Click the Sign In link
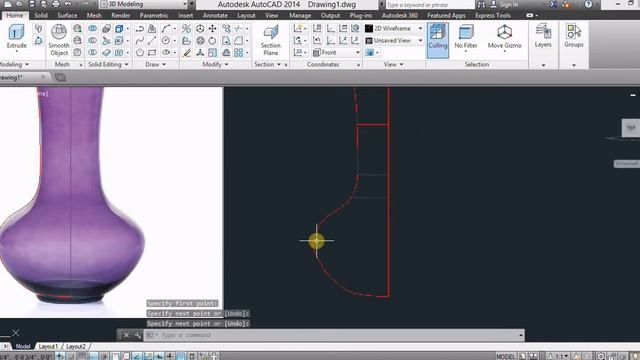 click(x=508, y=4)
